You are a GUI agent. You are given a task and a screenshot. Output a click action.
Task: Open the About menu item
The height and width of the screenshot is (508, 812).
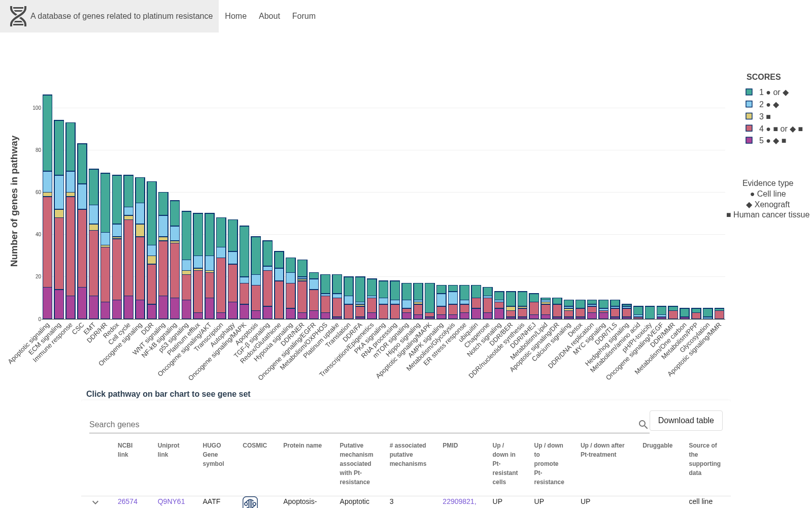[x=269, y=16]
